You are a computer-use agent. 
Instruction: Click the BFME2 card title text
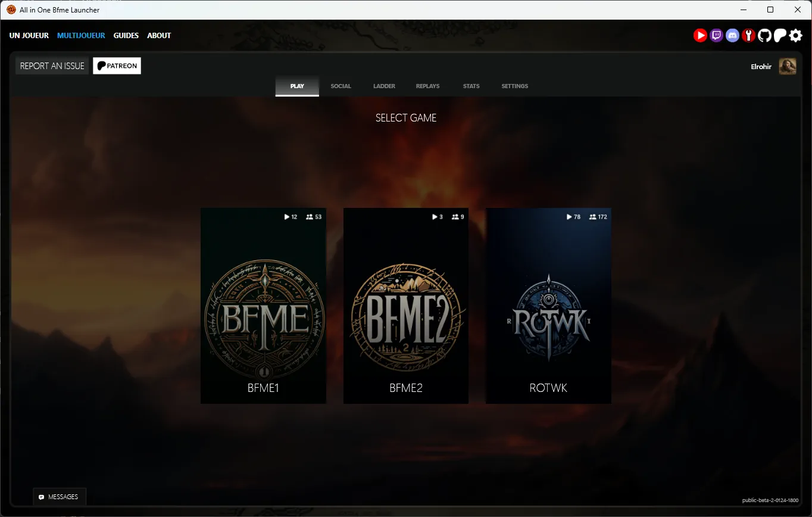point(406,388)
